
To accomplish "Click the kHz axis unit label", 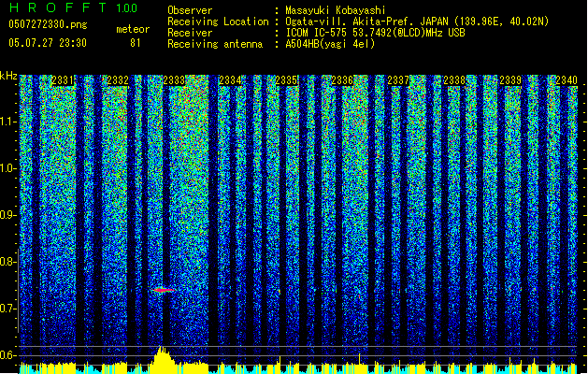I will tap(8, 76).
